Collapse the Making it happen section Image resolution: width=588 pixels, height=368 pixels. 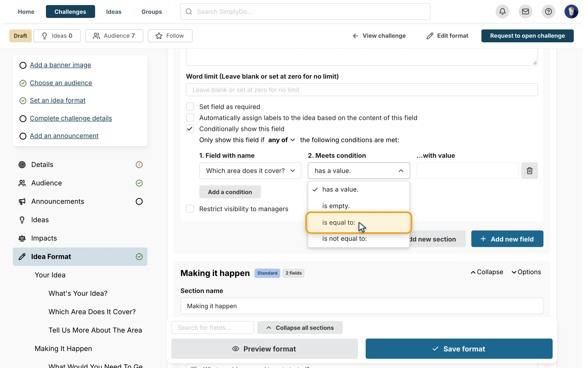tap(487, 272)
